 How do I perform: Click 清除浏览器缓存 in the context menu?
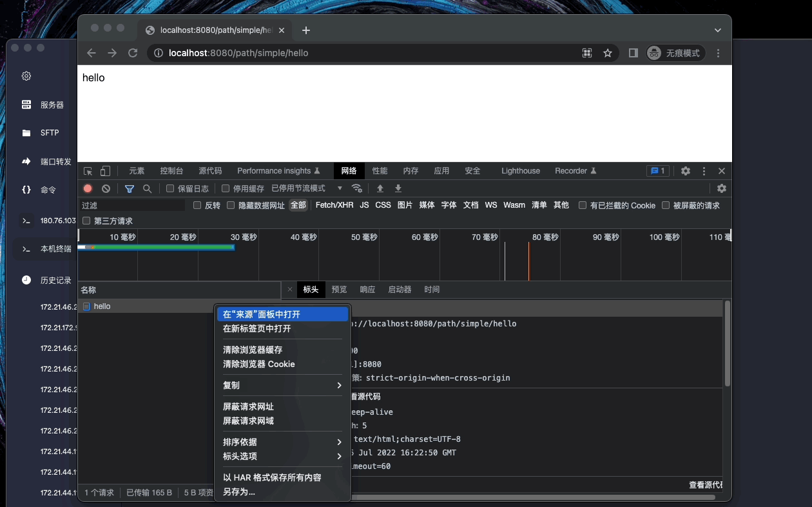click(x=253, y=350)
